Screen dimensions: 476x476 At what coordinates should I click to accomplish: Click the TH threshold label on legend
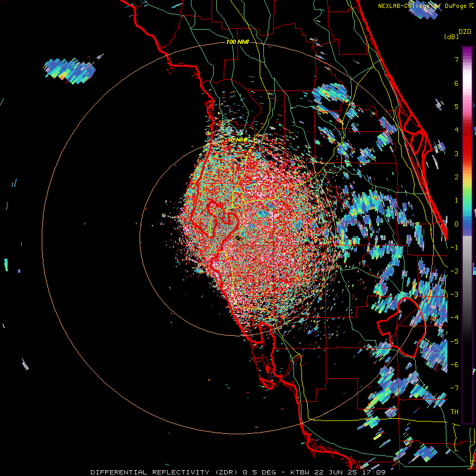point(454,411)
